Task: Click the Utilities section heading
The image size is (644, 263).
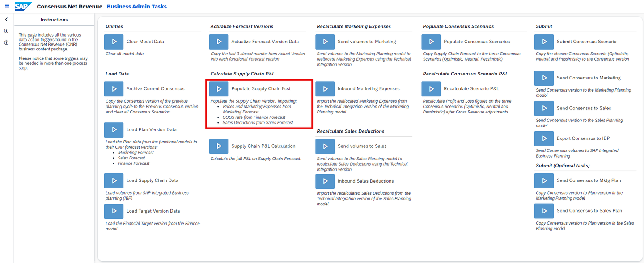Action: click(x=114, y=26)
